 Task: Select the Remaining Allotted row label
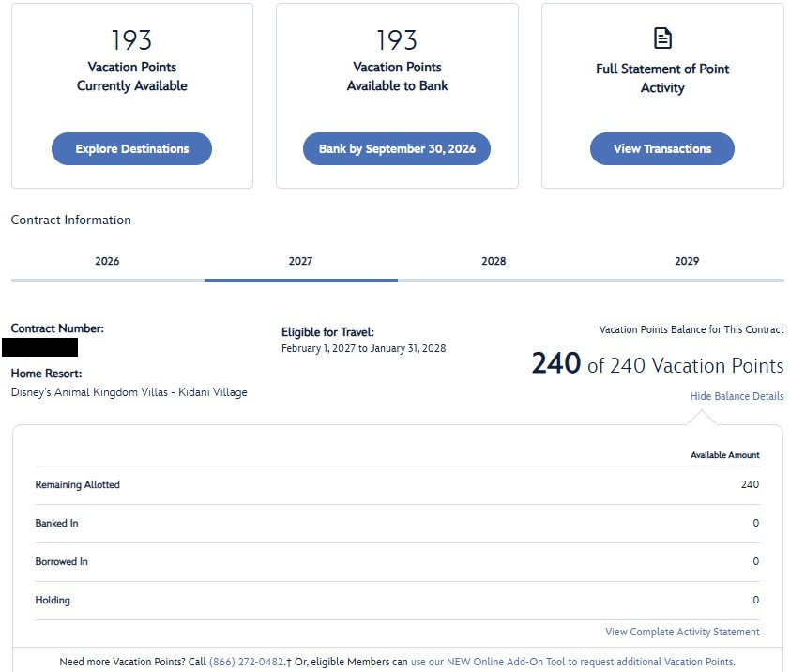[x=78, y=485]
